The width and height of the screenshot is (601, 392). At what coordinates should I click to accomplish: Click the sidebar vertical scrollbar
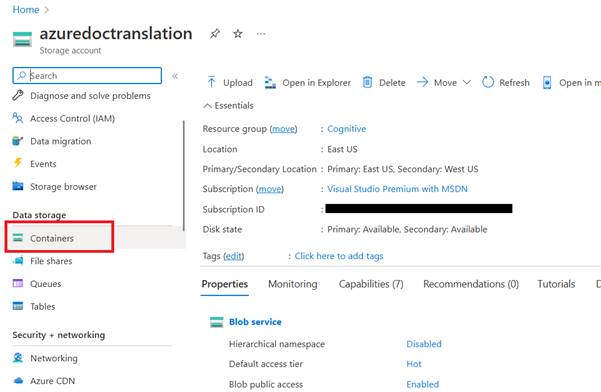coord(184,175)
